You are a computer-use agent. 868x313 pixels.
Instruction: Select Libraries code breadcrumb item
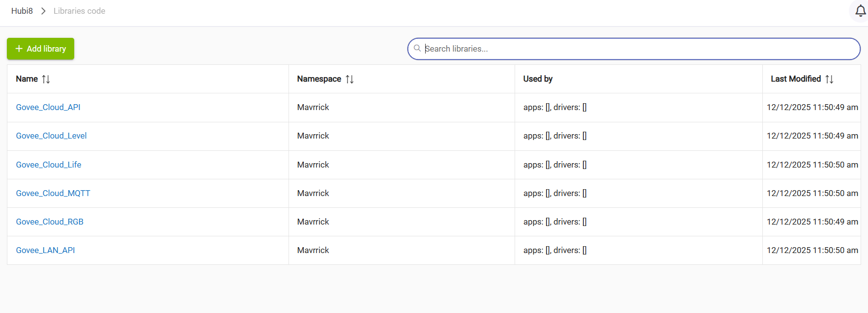point(79,11)
